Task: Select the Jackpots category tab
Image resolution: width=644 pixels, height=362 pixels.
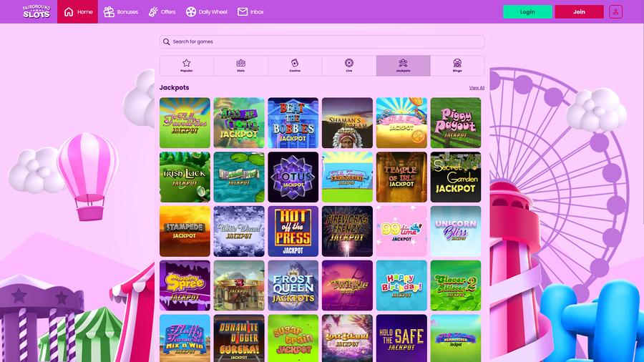Action: pos(404,66)
